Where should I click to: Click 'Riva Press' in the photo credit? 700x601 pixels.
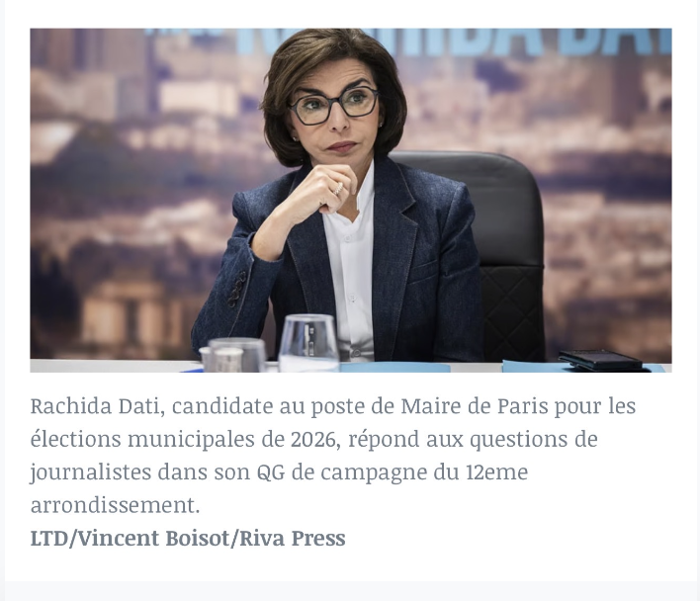click(293, 538)
